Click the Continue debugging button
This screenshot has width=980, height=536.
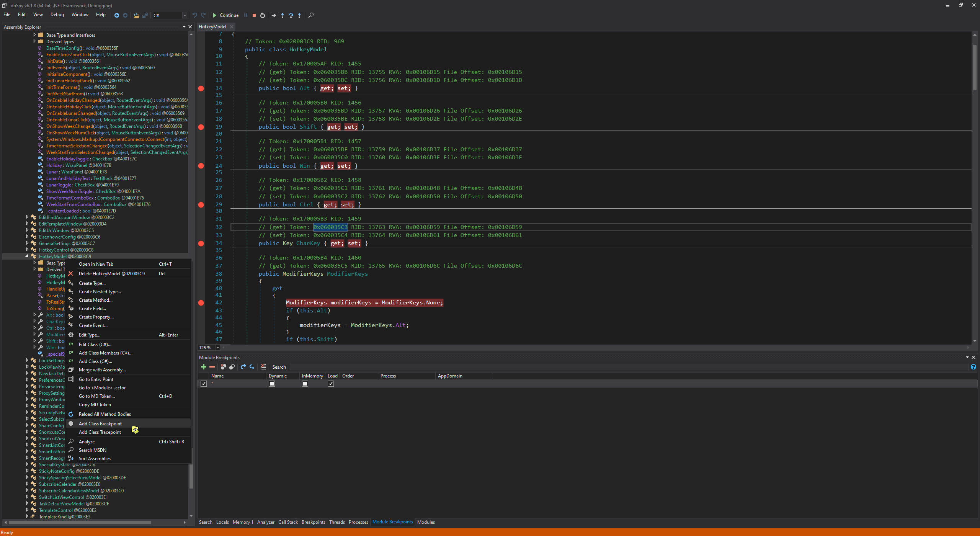coord(225,15)
